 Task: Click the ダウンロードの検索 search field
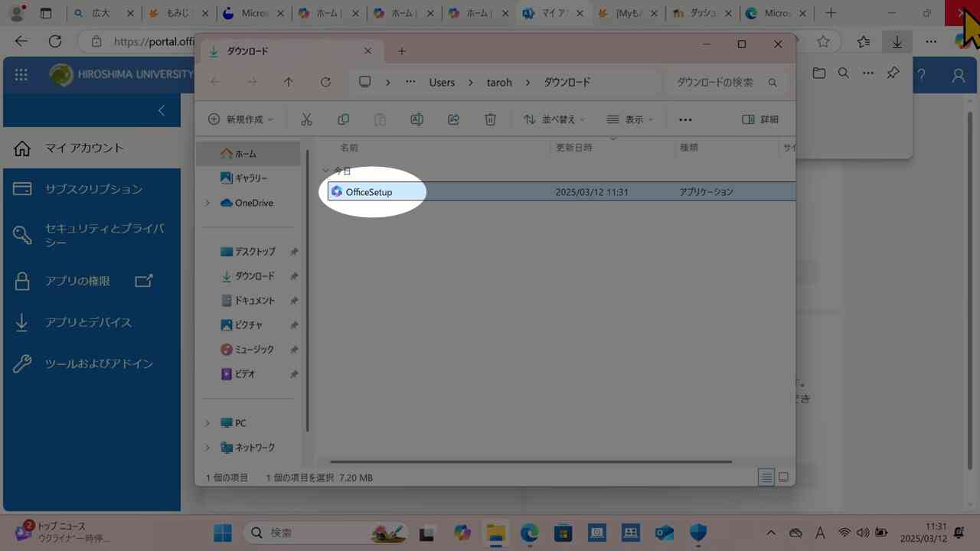[x=715, y=82]
